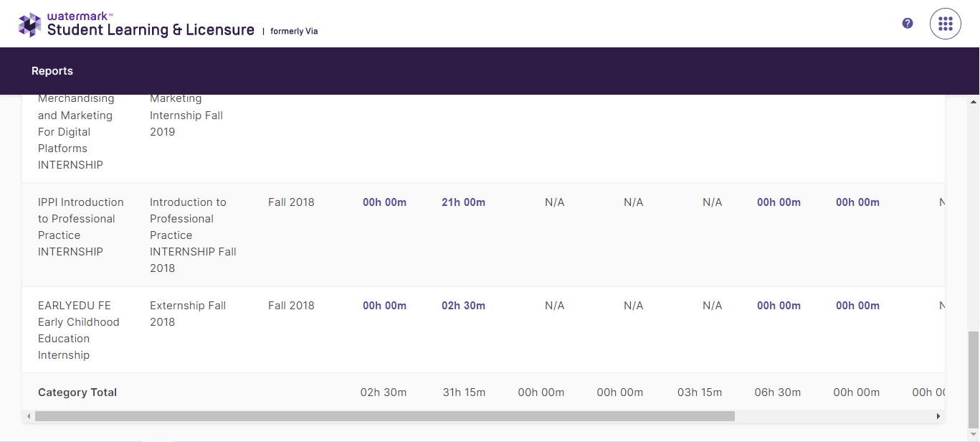Click the horizontal scrollbar right arrow

[938, 416]
